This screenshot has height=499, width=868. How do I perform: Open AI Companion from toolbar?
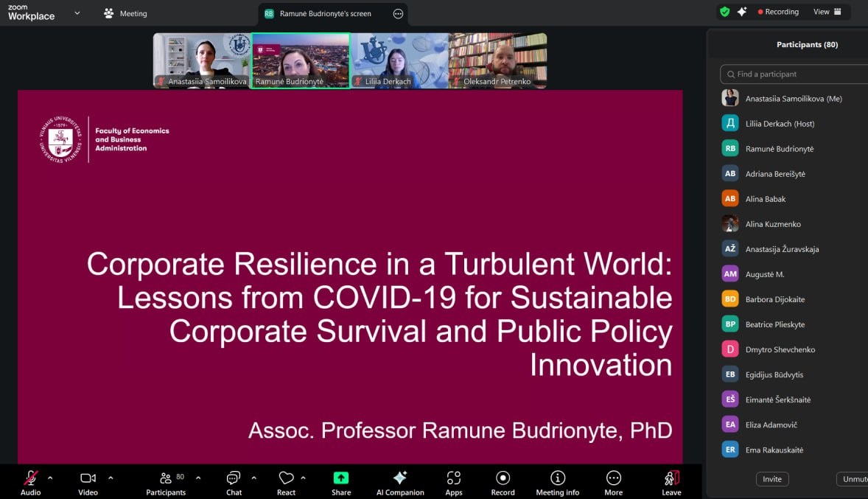click(x=400, y=478)
